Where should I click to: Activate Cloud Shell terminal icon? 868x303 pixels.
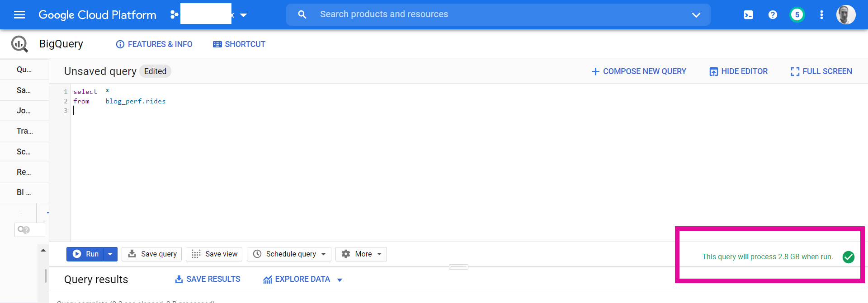point(748,15)
